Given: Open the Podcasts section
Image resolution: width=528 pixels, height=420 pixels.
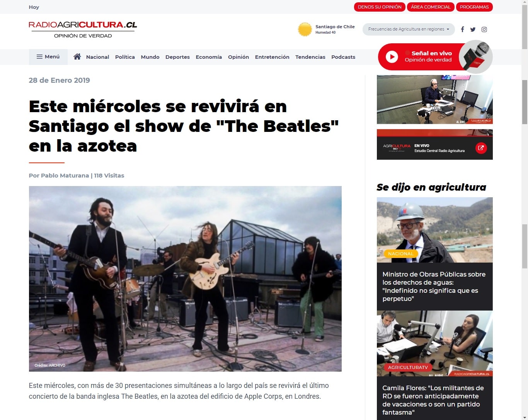Looking at the screenshot, I should coord(343,57).
